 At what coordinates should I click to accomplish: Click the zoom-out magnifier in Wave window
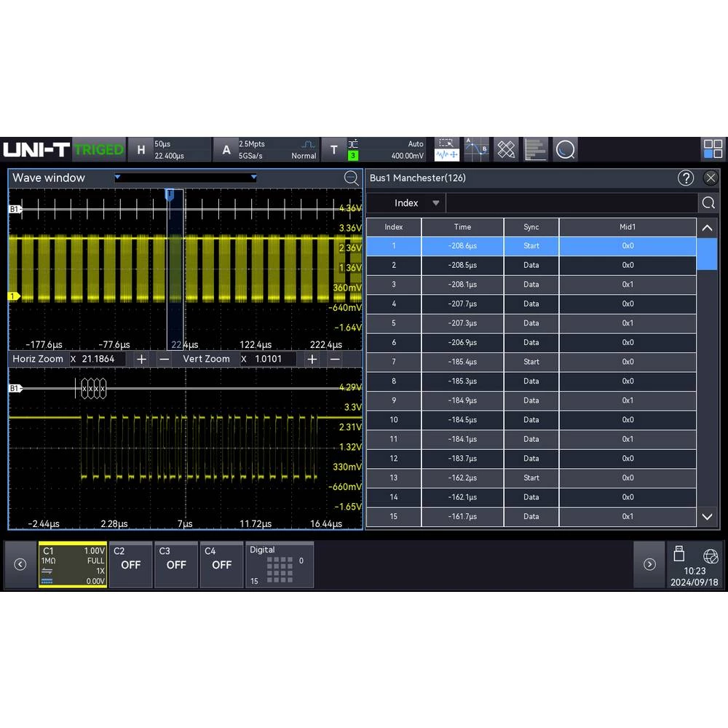coord(352,178)
